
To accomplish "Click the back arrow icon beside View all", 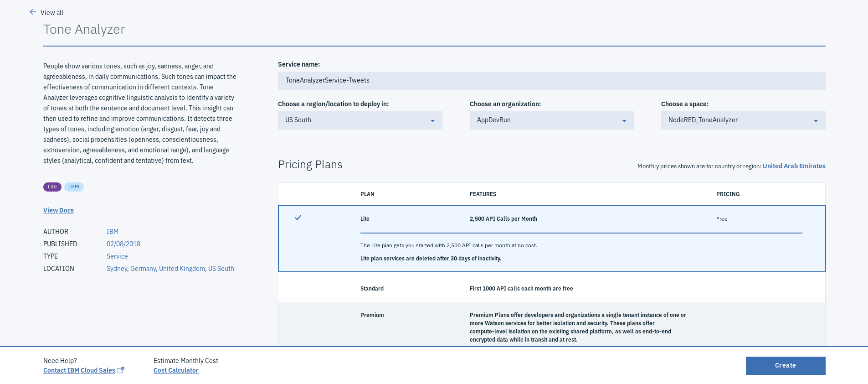I will point(33,12).
